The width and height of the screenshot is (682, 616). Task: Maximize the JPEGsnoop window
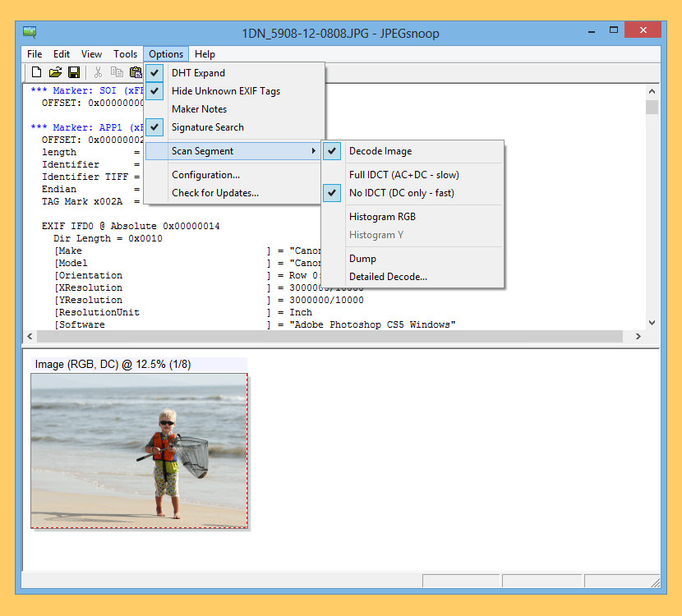[614, 30]
